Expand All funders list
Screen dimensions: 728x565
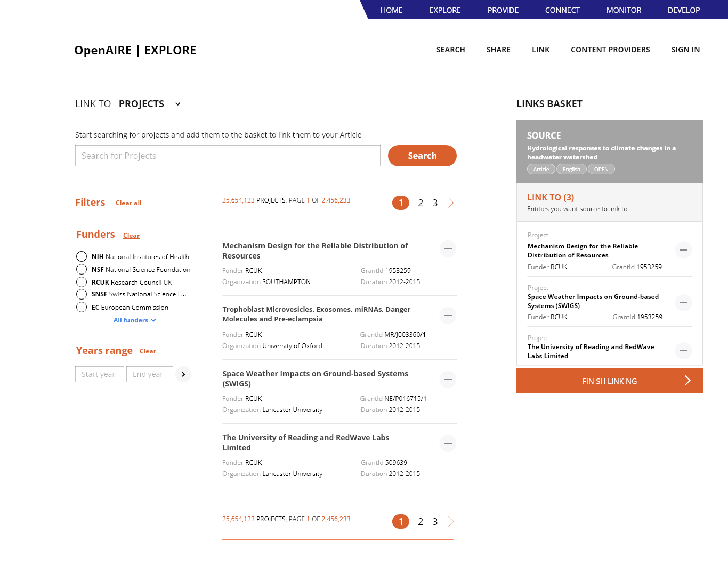point(135,320)
